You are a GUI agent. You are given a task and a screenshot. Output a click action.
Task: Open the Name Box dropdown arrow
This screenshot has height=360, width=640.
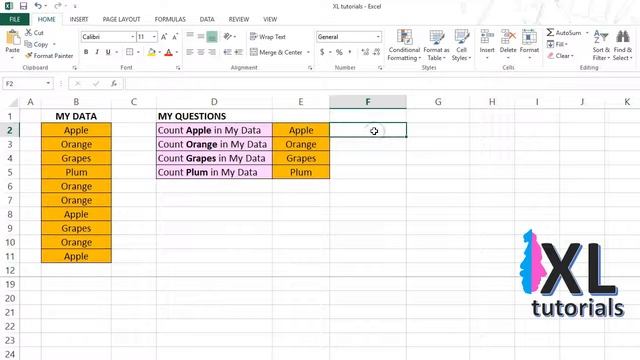click(x=48, y=83)
